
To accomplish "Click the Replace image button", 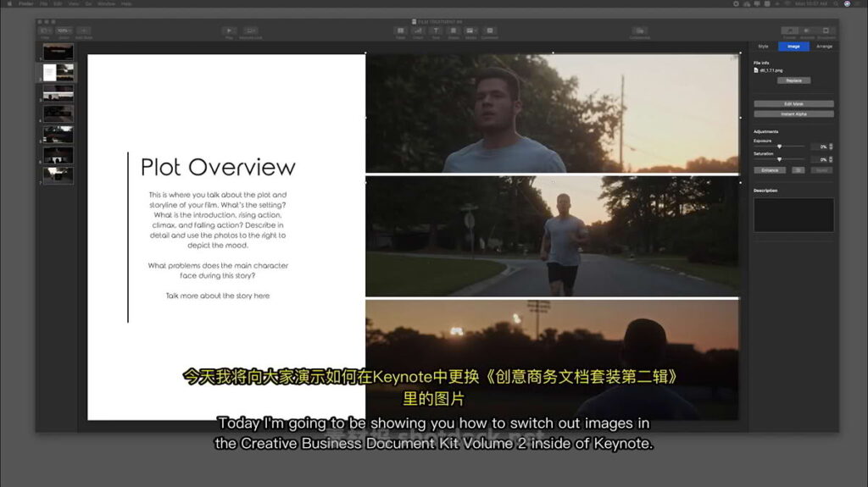I will click(x=793, y=80).
